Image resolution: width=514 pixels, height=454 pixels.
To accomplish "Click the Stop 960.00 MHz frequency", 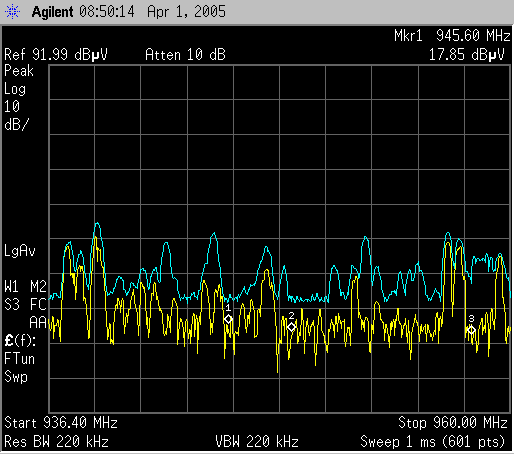I will pyautogui.click(x=453, y=423).
